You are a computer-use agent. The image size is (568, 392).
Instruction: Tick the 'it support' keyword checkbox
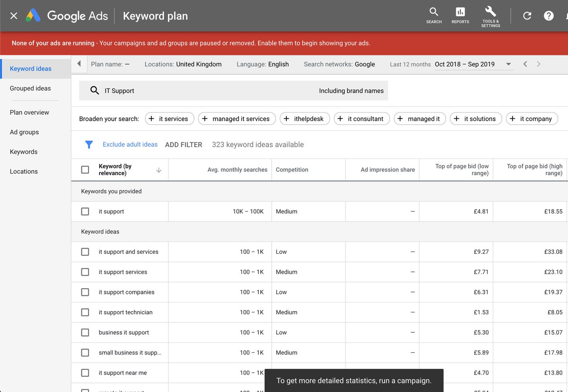(x=85, y=212)
